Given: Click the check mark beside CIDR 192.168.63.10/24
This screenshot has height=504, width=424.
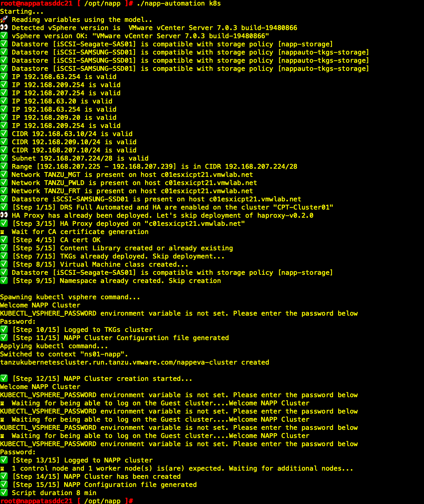Looking at the screenshot, I should click(x=4, y=134).
